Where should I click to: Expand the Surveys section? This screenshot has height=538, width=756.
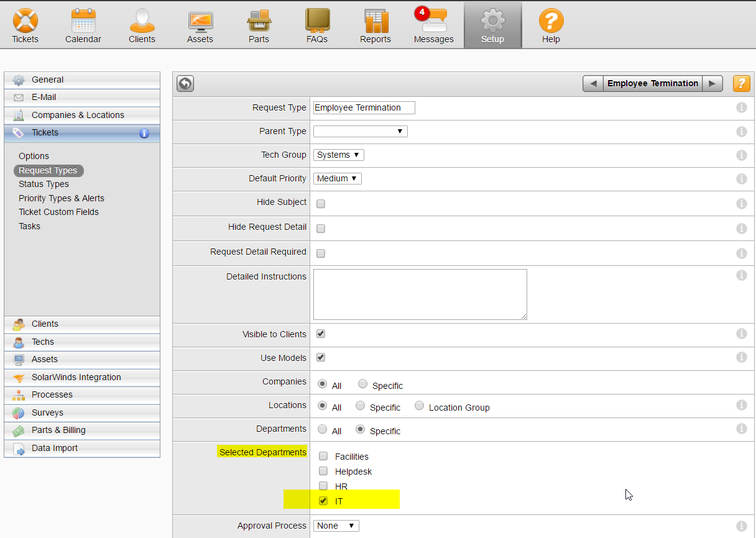tap(82, 413)
